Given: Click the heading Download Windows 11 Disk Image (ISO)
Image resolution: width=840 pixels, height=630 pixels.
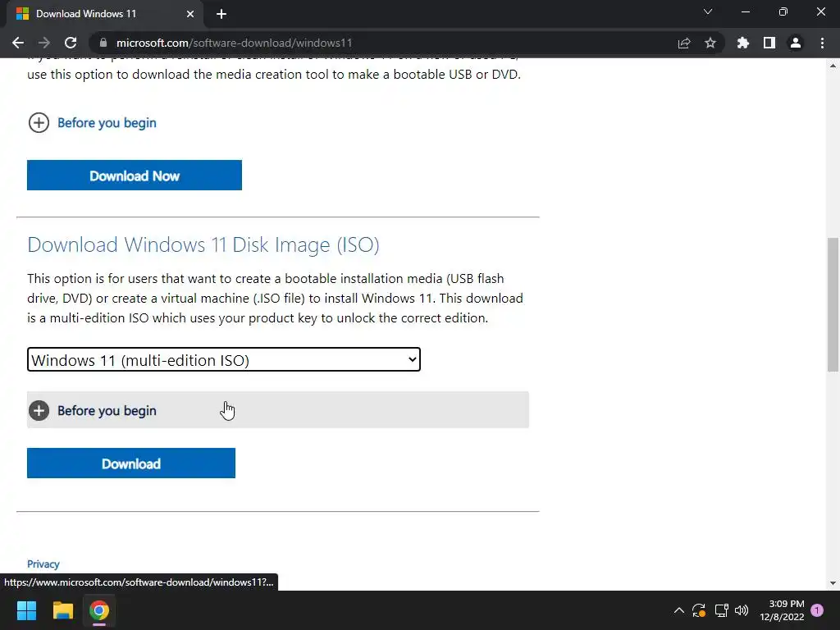Looking at the screenshot, I should coord(203,244).
